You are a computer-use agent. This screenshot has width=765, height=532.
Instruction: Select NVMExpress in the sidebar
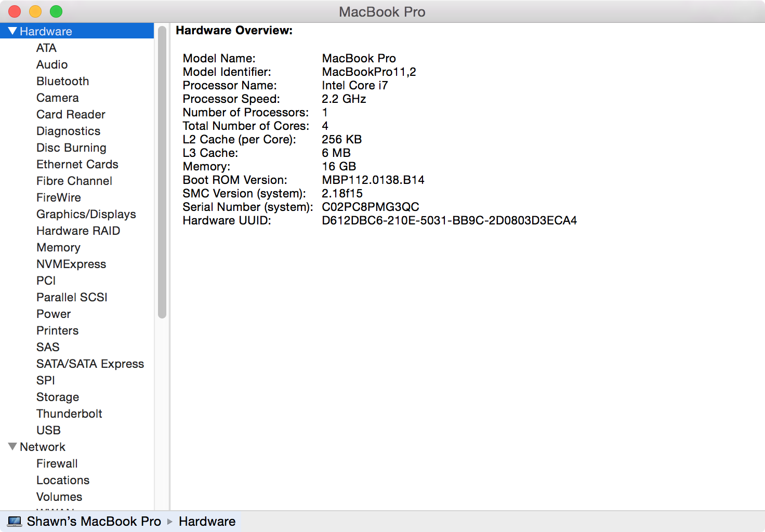[x=71, y=264]
